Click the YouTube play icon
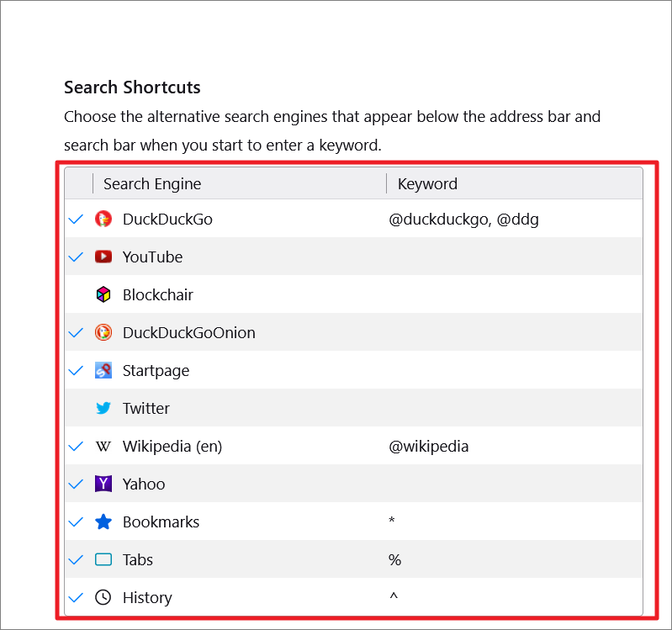Viewport: 672px width, 630px height. 103,257
